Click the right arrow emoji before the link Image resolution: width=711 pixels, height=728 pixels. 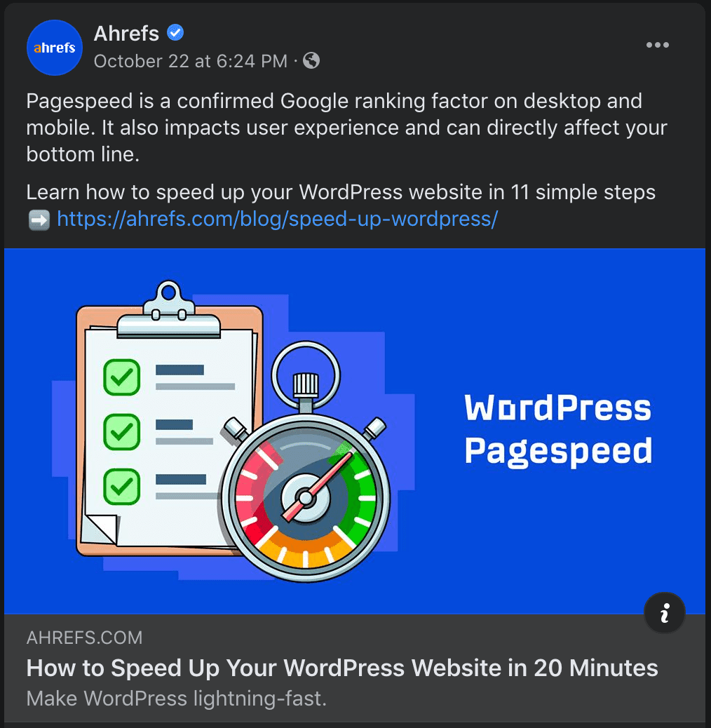tap(39, 220)
